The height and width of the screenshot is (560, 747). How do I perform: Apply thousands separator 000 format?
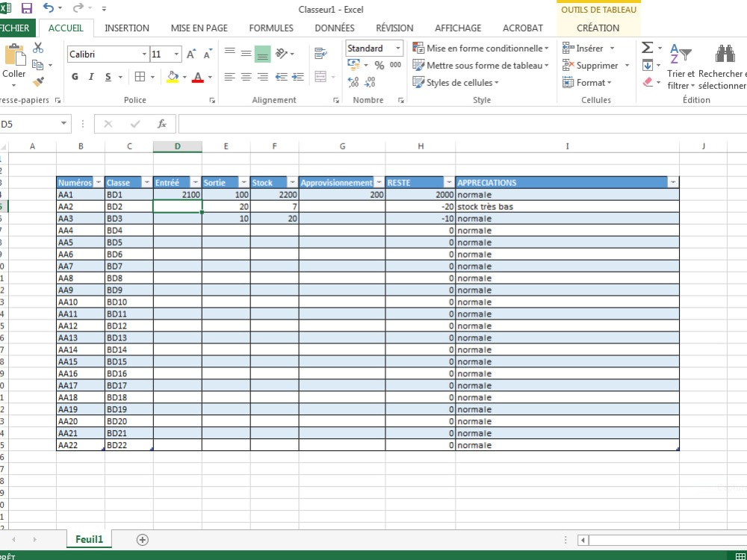[x=395, y=65]
